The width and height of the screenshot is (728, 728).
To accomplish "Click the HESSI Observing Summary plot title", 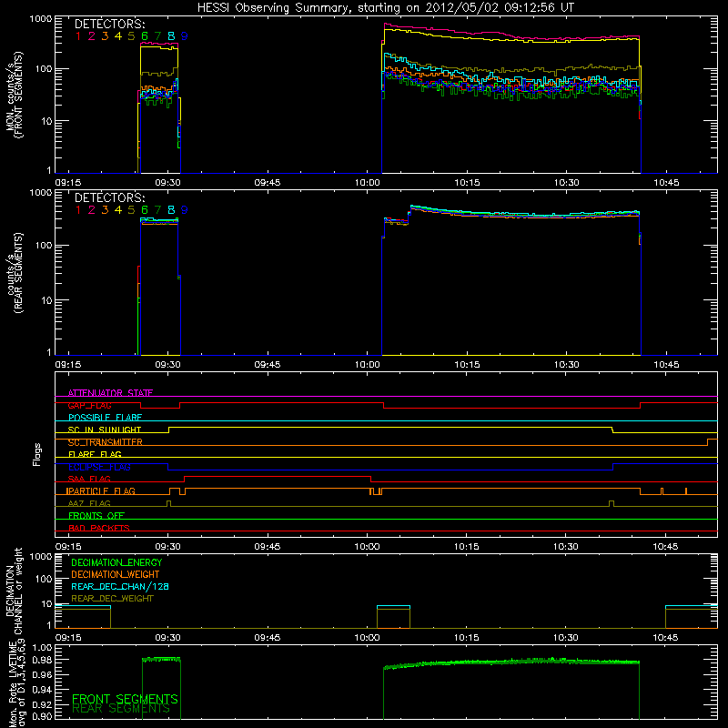I will pos(385,8).
